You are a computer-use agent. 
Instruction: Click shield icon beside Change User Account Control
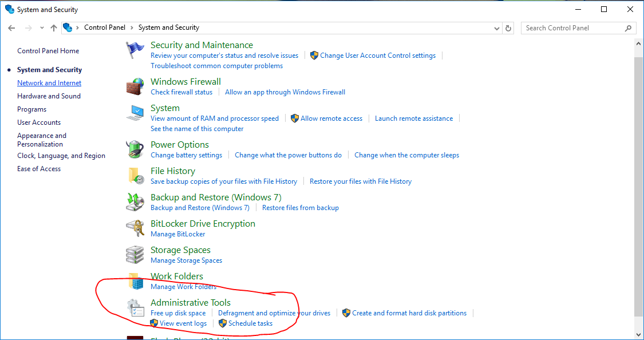click(314, 56)
